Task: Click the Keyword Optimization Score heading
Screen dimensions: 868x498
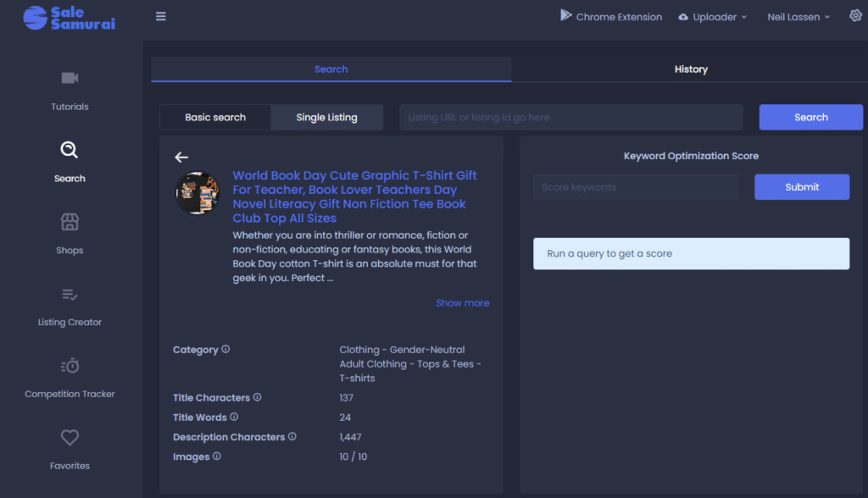Action: point(691,156)
